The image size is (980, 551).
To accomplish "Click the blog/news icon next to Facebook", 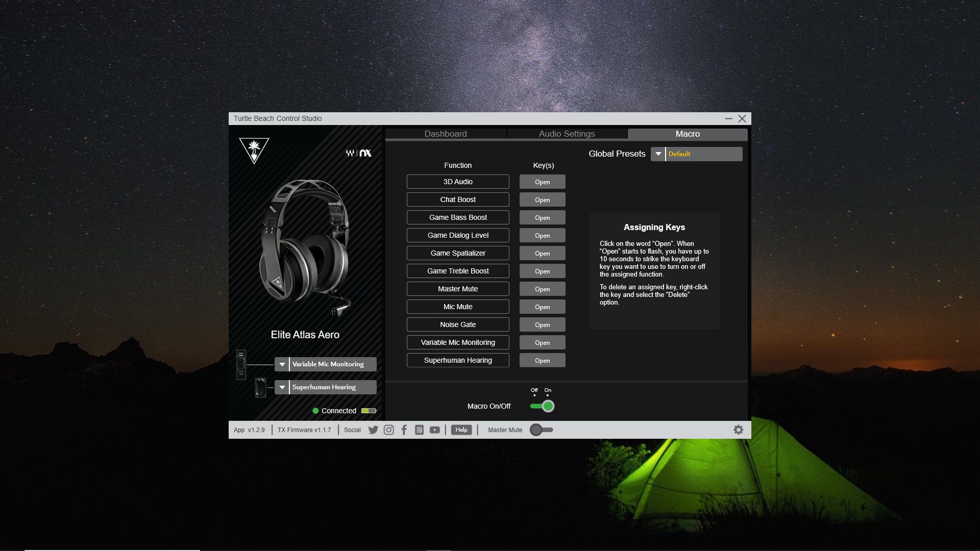I will (419, 430).
